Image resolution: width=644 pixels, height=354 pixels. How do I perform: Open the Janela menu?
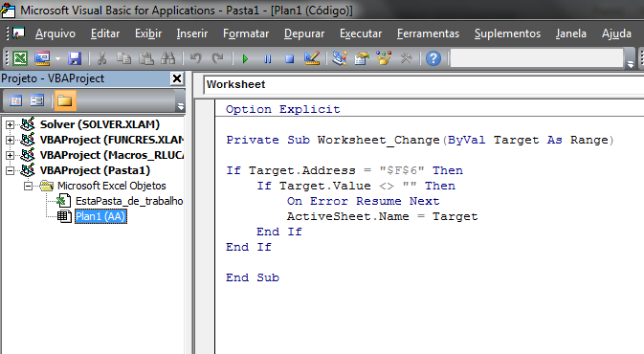pyautogui.click(x=571, y=33)
